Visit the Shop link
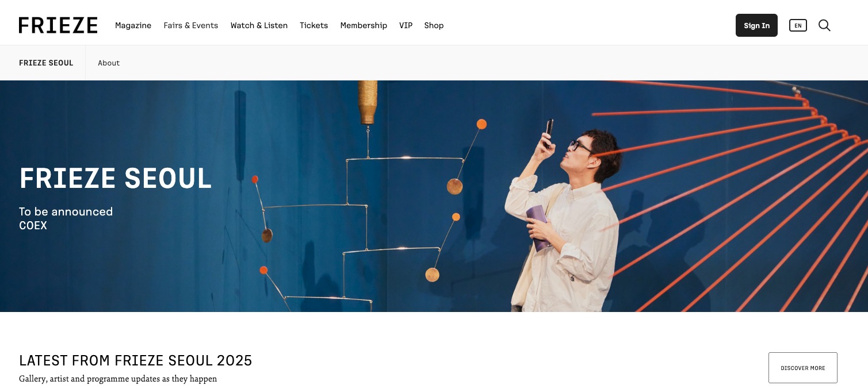This screenshot has width=868, height=389. pos(434,25)
